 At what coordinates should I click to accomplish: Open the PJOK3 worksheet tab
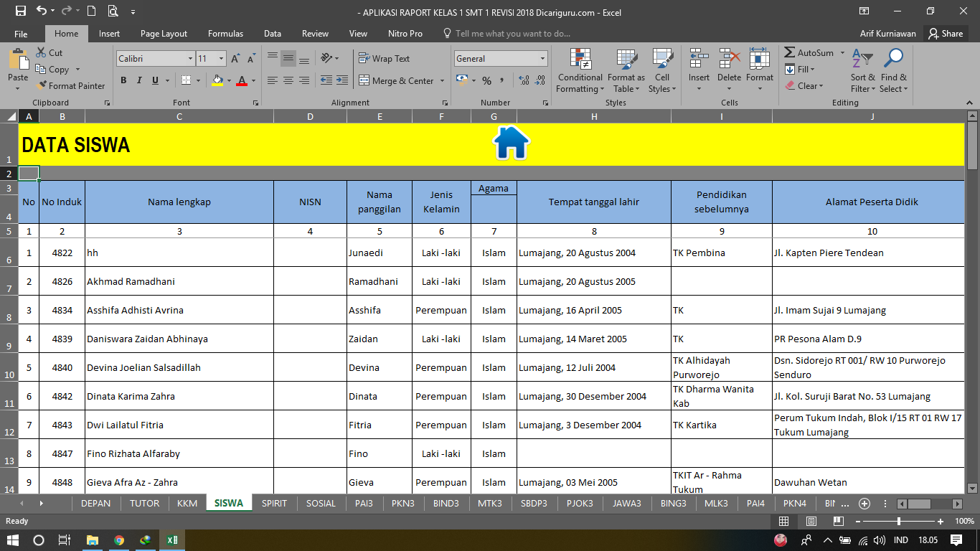[580, 503]
